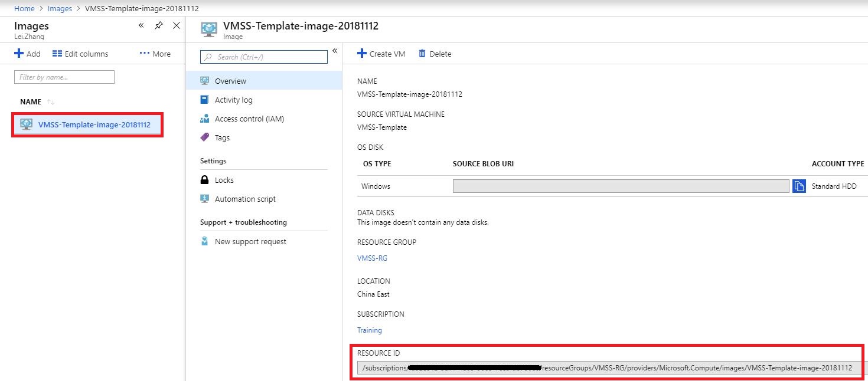
Task: Open the VMSS-RG resource group link
Action: pos(372,258)
